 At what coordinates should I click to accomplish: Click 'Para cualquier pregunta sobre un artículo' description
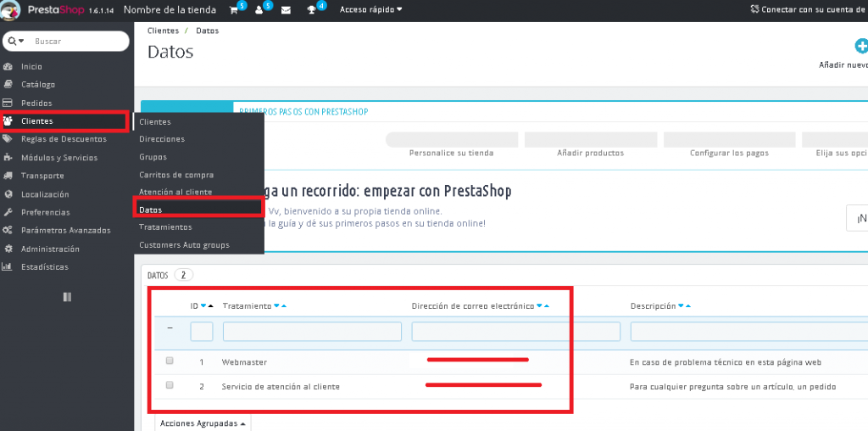733,387
